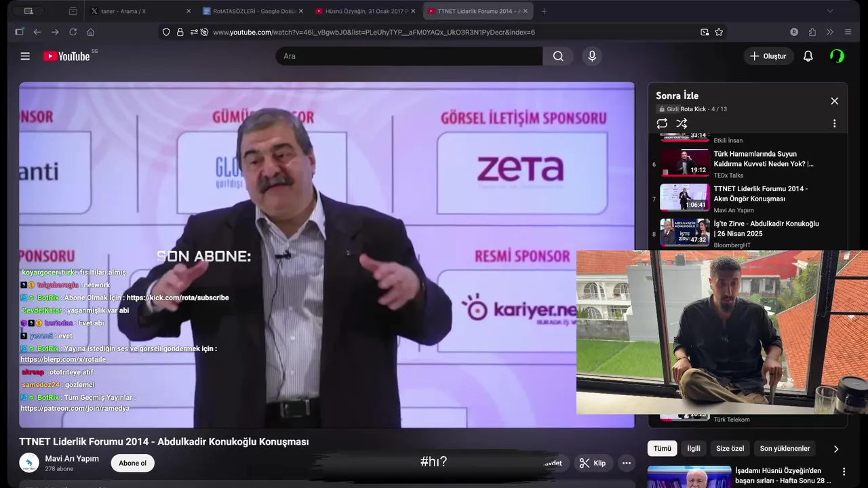Play Türk Hamamlarında Suyun Kaldırma Kuvveti video
This screenshot has height=488, width=868.
coord(764,159)
